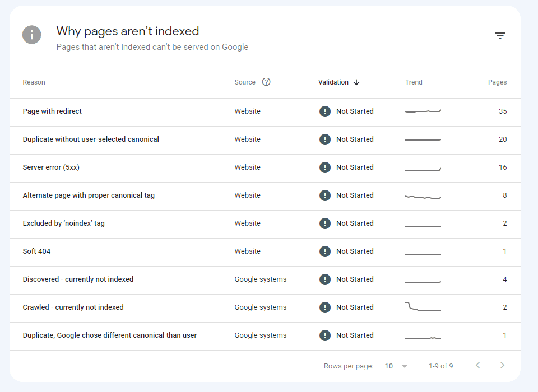Go to the next page of results
The height and width of the screenshot is (392, 538).
click(502, 365)
